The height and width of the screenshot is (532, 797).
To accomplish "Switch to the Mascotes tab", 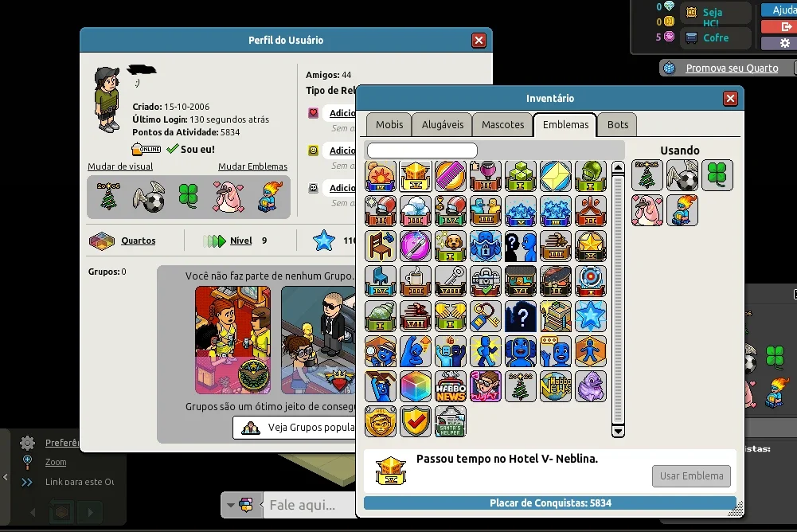I will click(x=502, y=124).
